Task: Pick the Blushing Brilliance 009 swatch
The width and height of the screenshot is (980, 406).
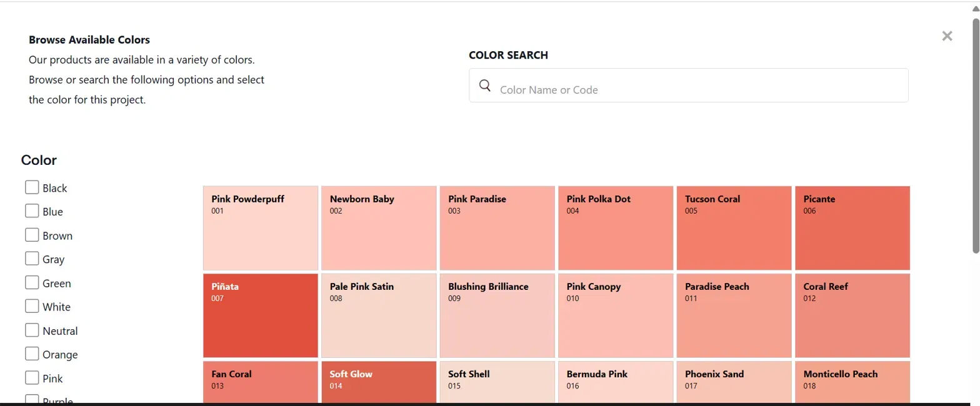Action: (497, 315)
